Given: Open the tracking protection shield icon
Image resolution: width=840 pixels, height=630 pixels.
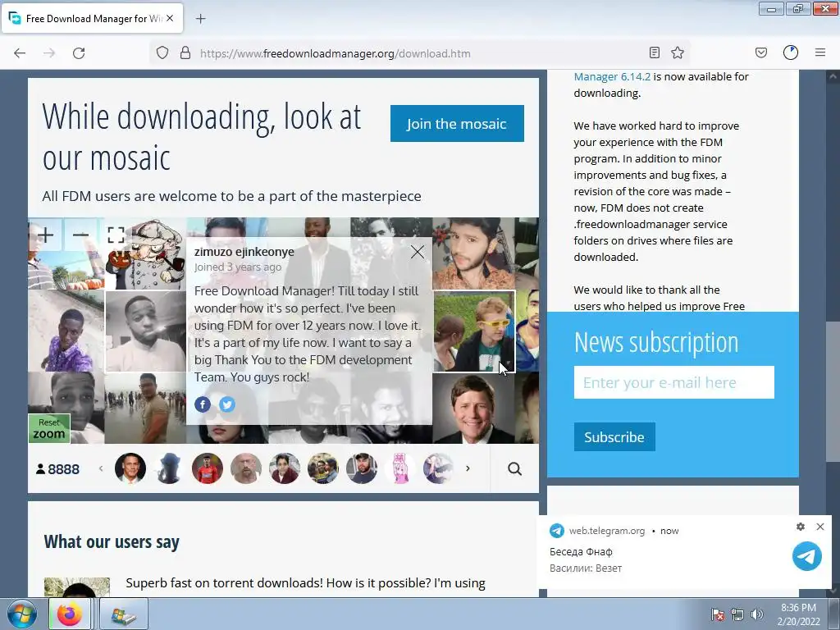Looking at the screenshot, I should pos(162,53).
